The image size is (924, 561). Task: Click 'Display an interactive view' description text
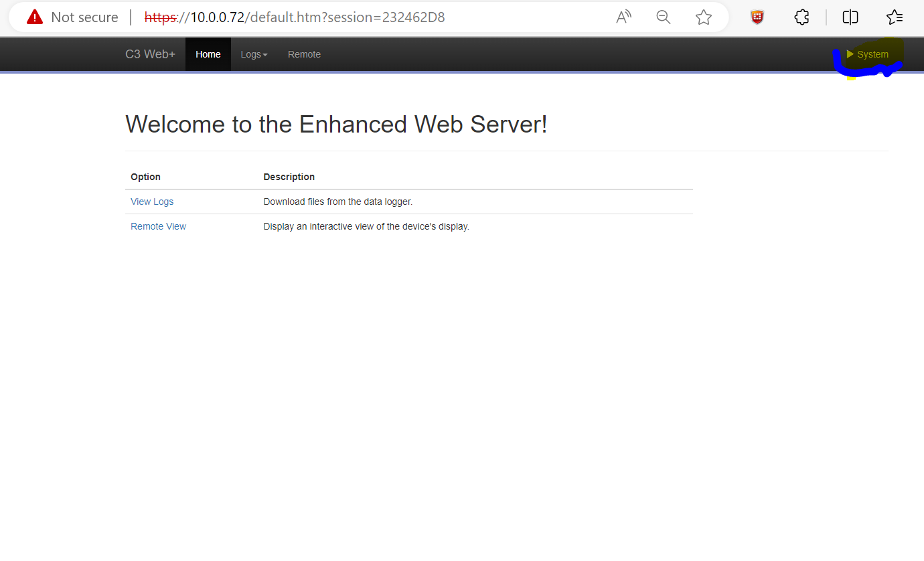366,226
